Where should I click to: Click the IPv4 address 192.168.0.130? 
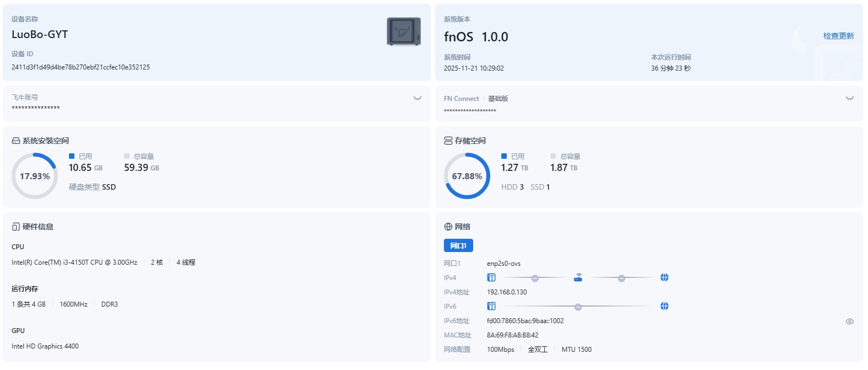tap(507, 292)
